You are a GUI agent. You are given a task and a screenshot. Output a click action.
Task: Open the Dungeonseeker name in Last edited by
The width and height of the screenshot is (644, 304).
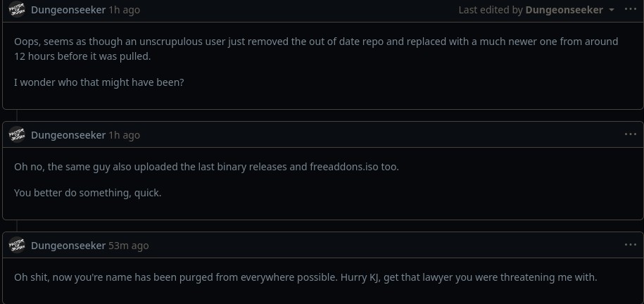click(x=564, y=10)
